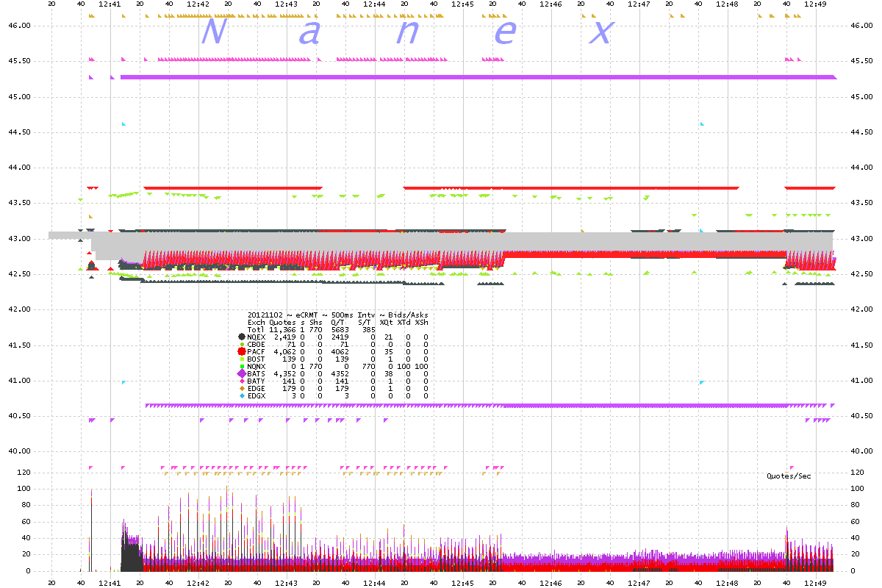
Task: Click the 'Quotes/Sec' label
Action: 789,476
